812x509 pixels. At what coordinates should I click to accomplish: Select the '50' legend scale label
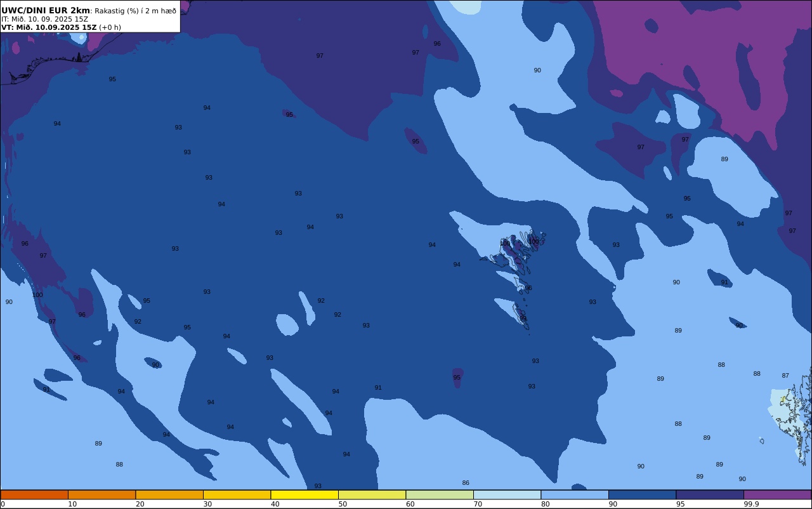343,504
